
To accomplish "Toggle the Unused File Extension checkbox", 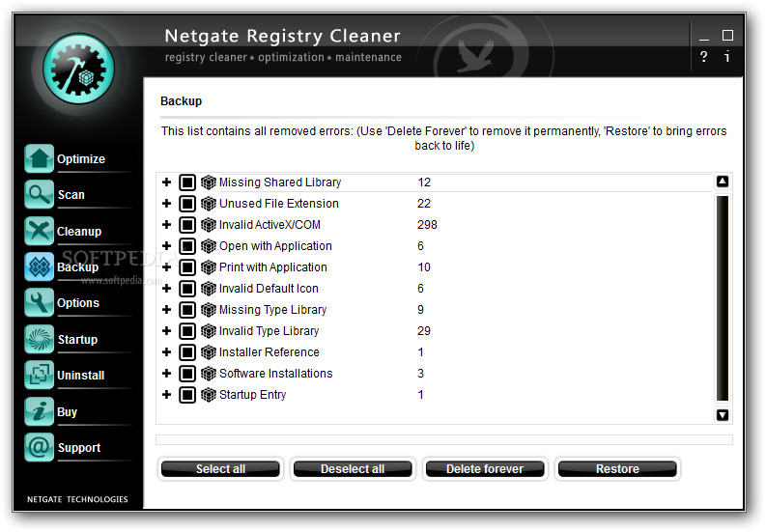I will click(187, 203).
